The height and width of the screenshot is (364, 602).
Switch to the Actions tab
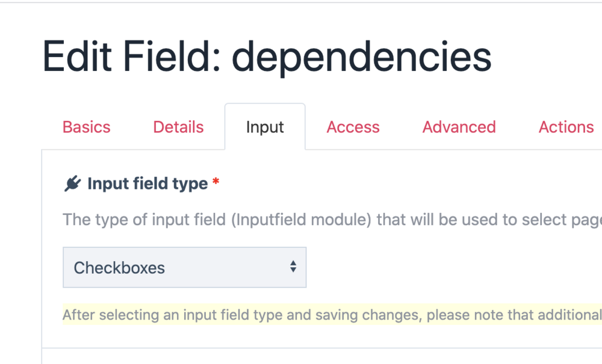pyautogui.click(x=566, y=127)
